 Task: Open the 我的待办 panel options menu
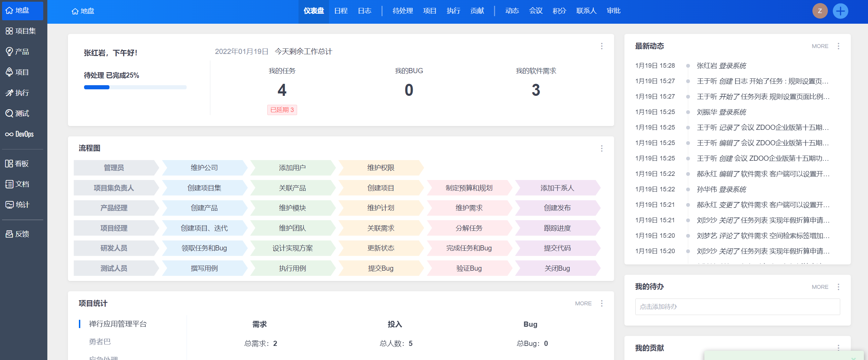coord(838,287)
